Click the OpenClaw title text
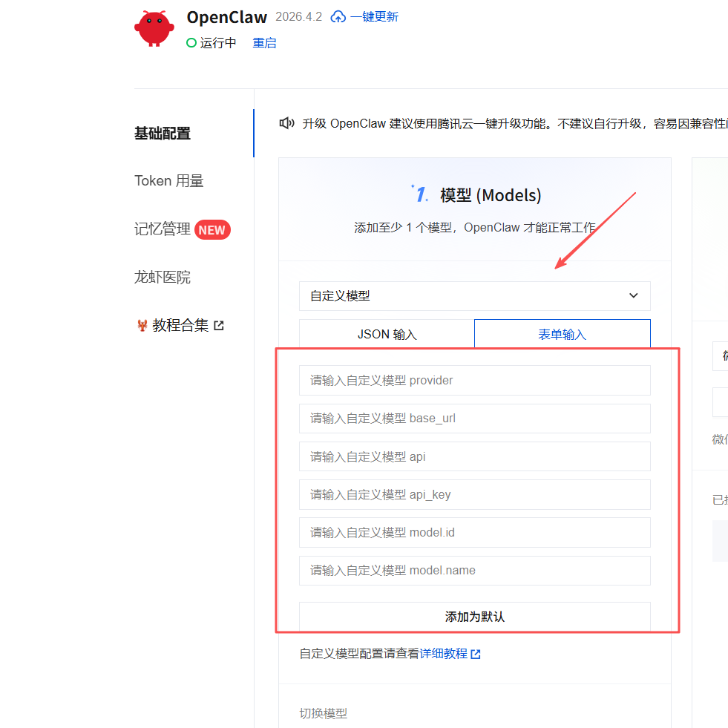Image resolution: width=728 pixels, height=728 pixels. point(226,17)
